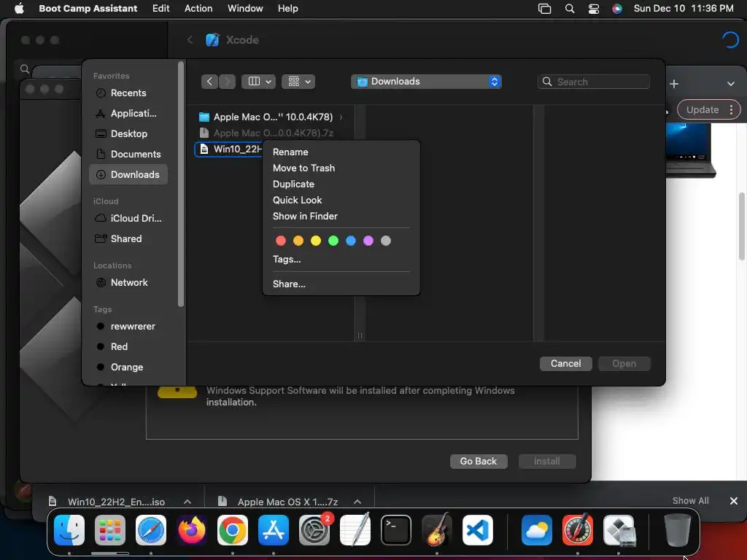Launch Firefox from the Dock
747x560 pixels.
(192, 529)
